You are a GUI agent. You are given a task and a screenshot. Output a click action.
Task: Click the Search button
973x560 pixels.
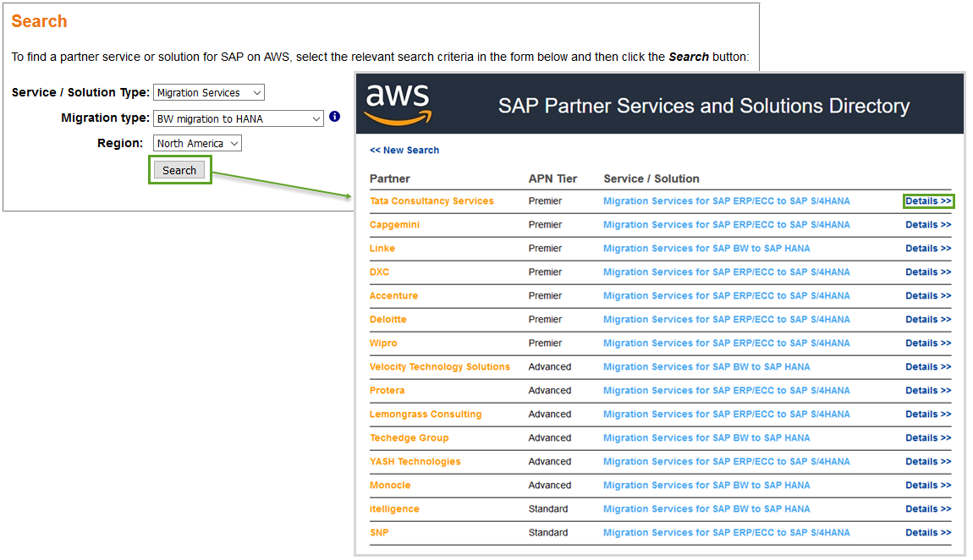pos(179,170)
